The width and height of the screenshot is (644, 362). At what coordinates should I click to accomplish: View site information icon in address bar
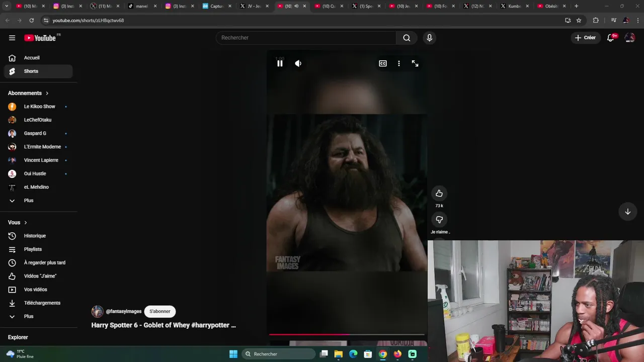point(46,20)
